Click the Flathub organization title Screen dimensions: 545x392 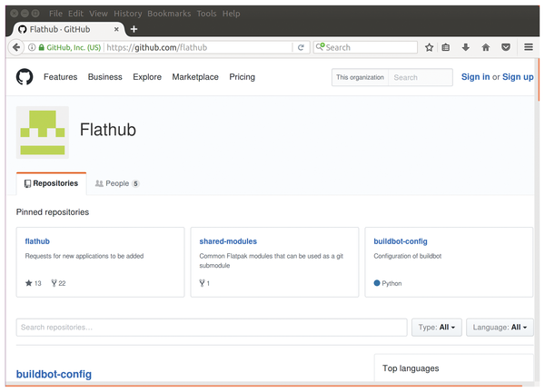[x=108, y=130]
